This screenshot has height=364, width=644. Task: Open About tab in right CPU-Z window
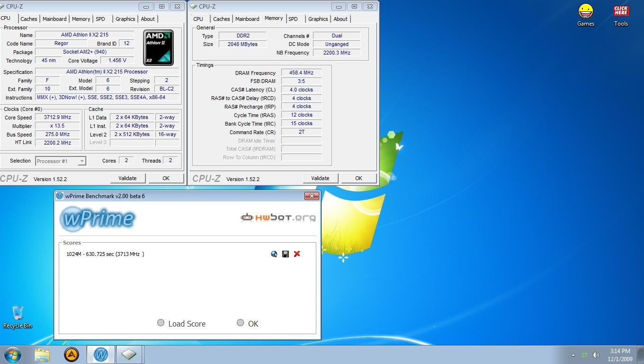(x=340, y=19)
